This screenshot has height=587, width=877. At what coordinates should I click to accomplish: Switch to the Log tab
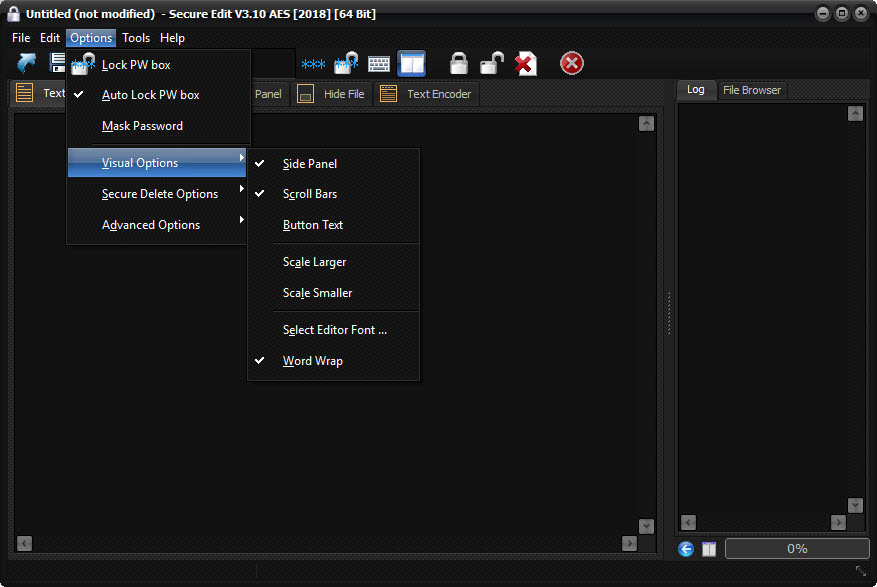click(x=696, y=89)
